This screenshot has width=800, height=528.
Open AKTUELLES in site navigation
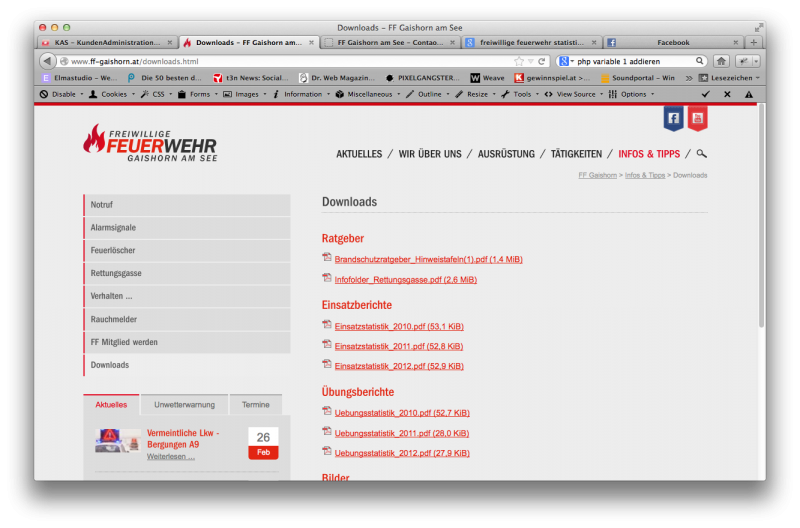359,154
